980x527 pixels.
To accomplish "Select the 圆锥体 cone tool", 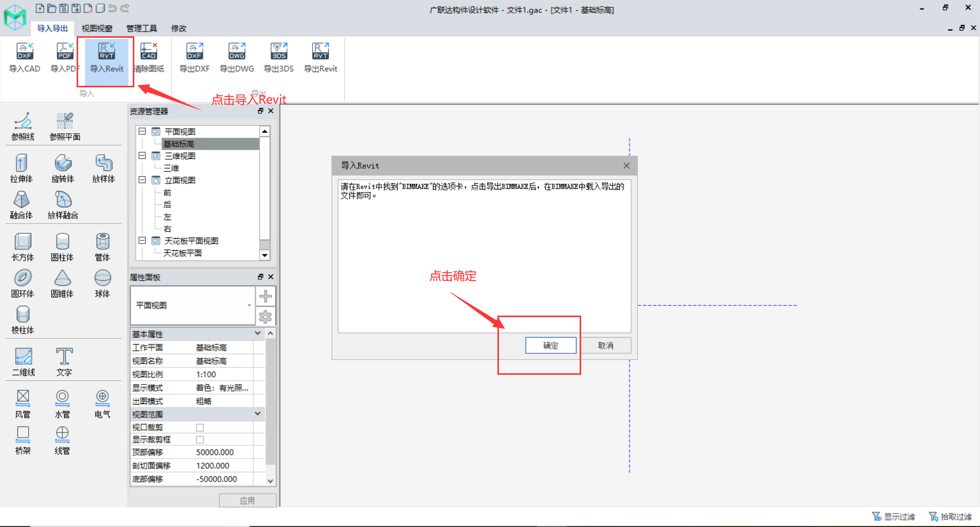I will click(62, 284).
